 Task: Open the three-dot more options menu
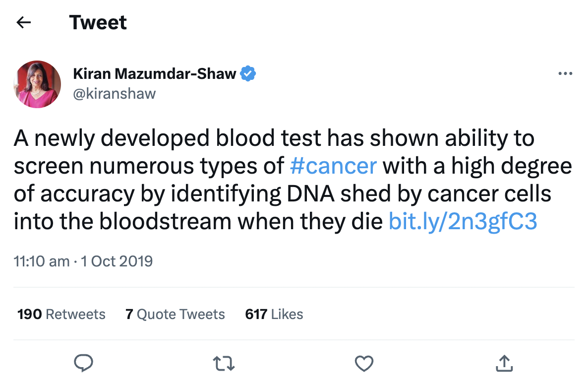point(565,74)
